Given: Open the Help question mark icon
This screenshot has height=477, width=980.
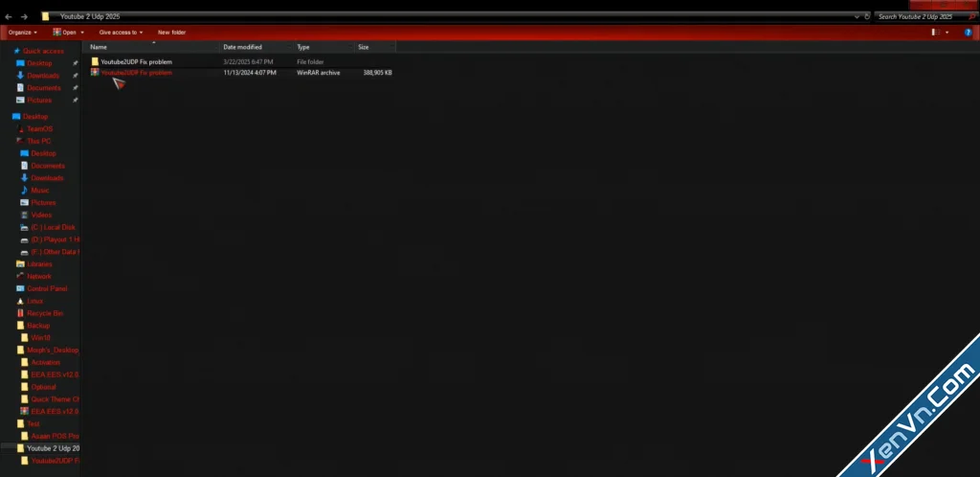Looking at the screenshot, I should (969, 33).
